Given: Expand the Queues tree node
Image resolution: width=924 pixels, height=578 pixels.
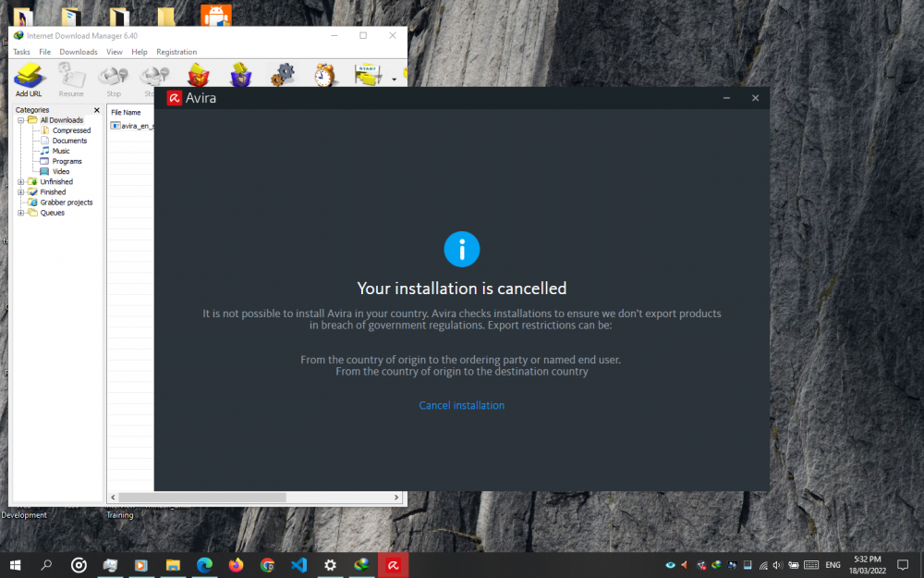Looking at the screenshot, I should (x=20, y=213).
